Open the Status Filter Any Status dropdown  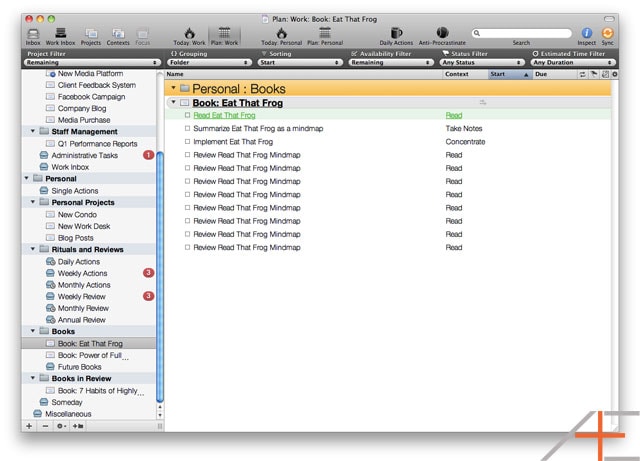tap(482, 62)
